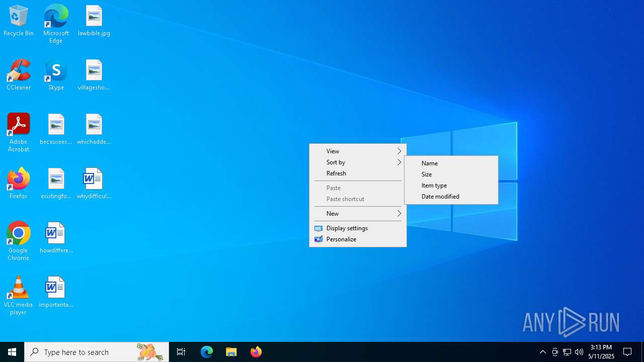Expand the View submenu
The width and height of the screenshot is (644, 362).
coord(358,151)
